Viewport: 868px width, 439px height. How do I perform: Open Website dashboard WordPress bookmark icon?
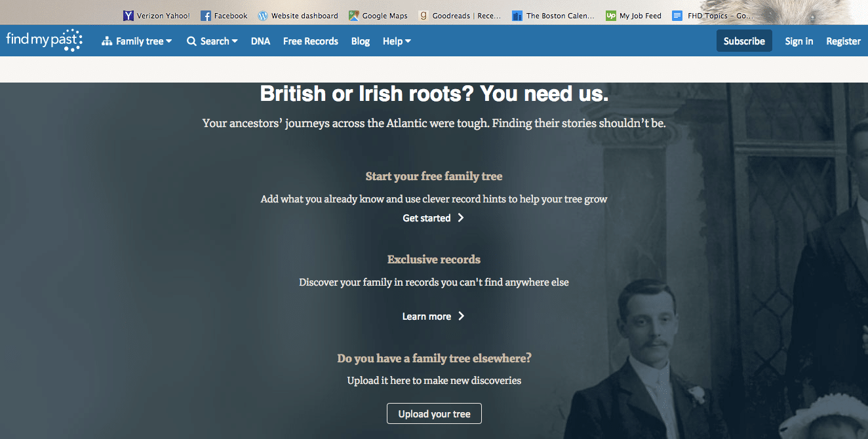pyautogui.click(x=263, y=16)
